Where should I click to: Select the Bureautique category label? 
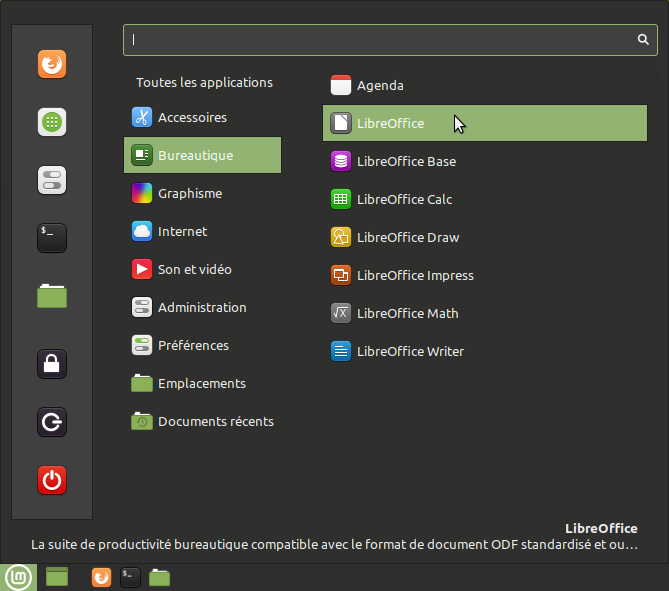pos(195,155)
